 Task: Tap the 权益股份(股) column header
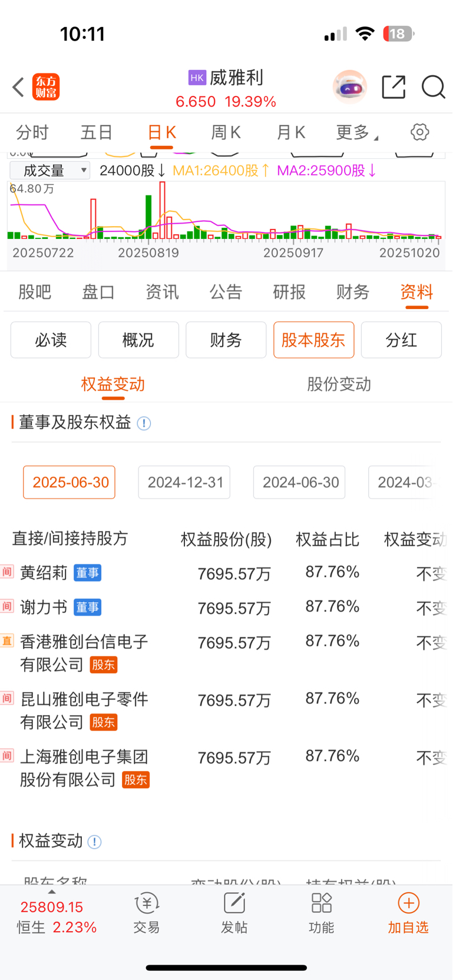(226, 539)
